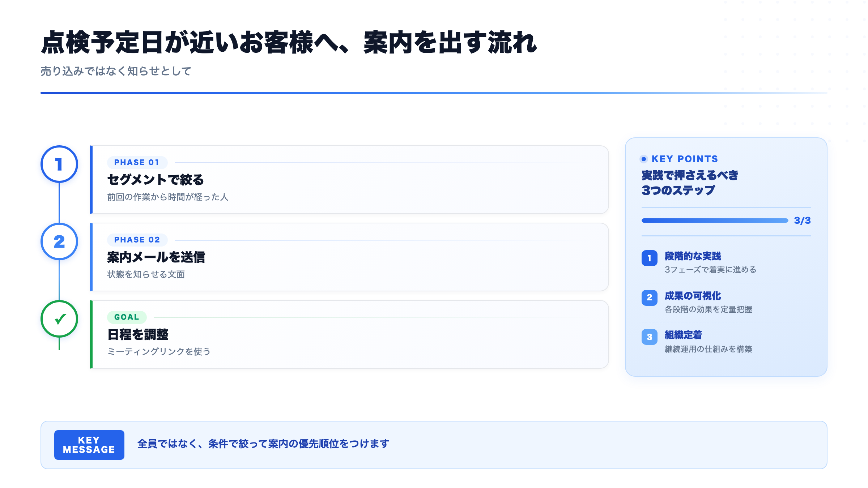The width and height of the screenshot is (868, 488).
Task: Click the heading 日程を調整
Action: point(138,334)
